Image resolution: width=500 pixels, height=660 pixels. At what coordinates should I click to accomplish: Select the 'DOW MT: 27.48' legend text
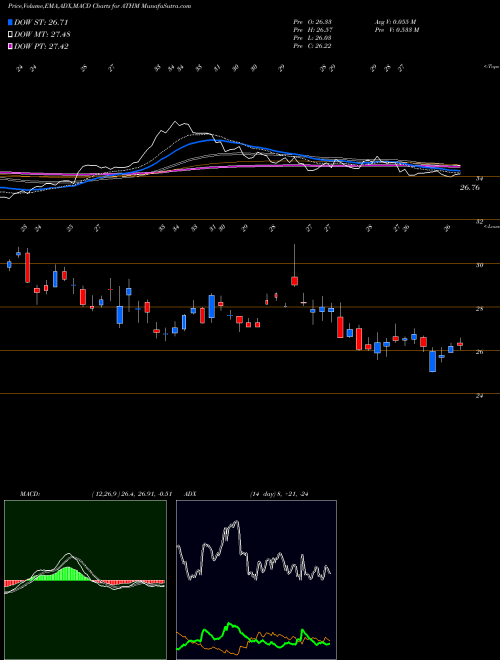point(43,35)
